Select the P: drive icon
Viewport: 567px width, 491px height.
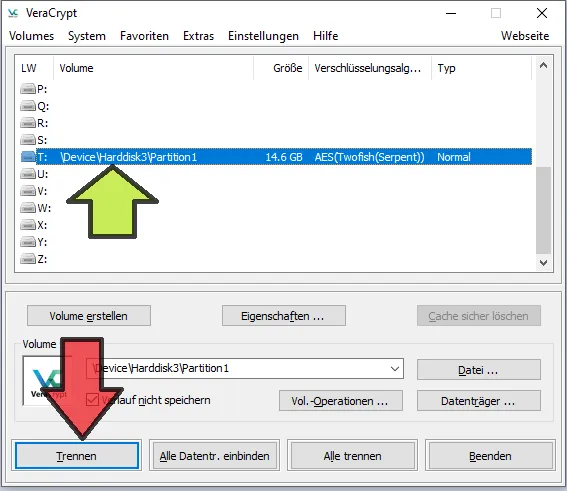(x=27, y=89)
